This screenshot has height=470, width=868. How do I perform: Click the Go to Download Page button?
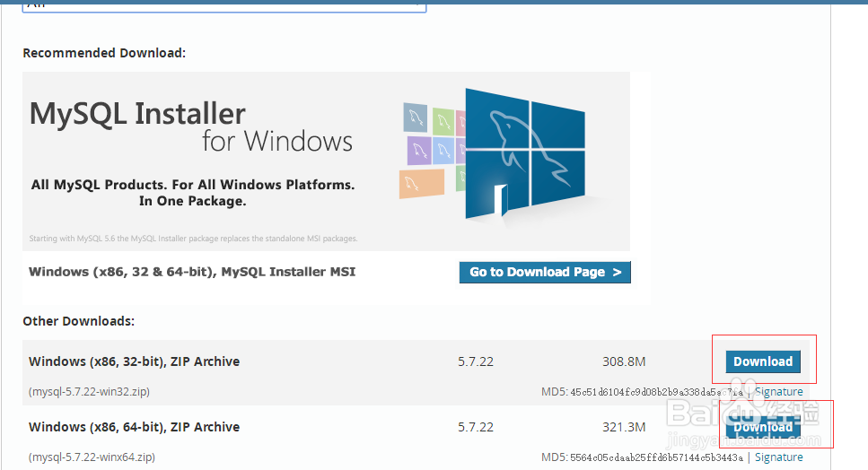pos(545,272)
